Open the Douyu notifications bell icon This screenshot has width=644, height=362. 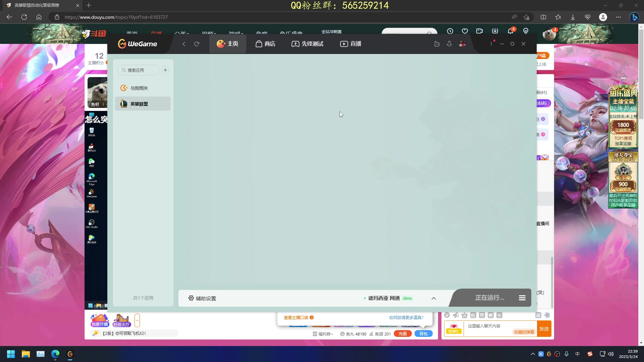click(x=510, y=31)
